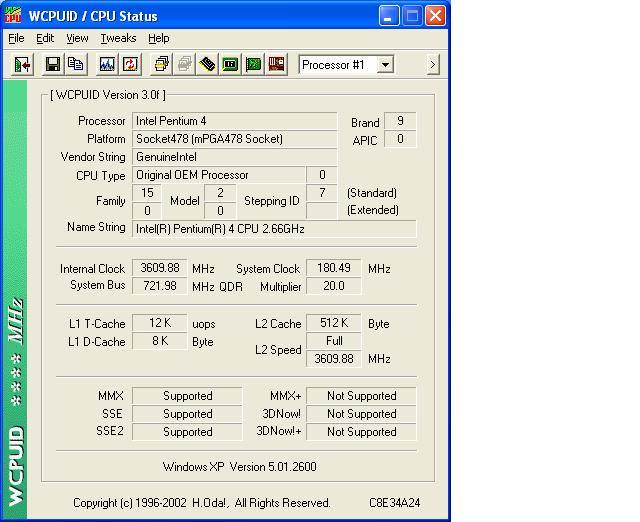Click the standard Family value '15'

pyautogui.click(x=147, y=193)
